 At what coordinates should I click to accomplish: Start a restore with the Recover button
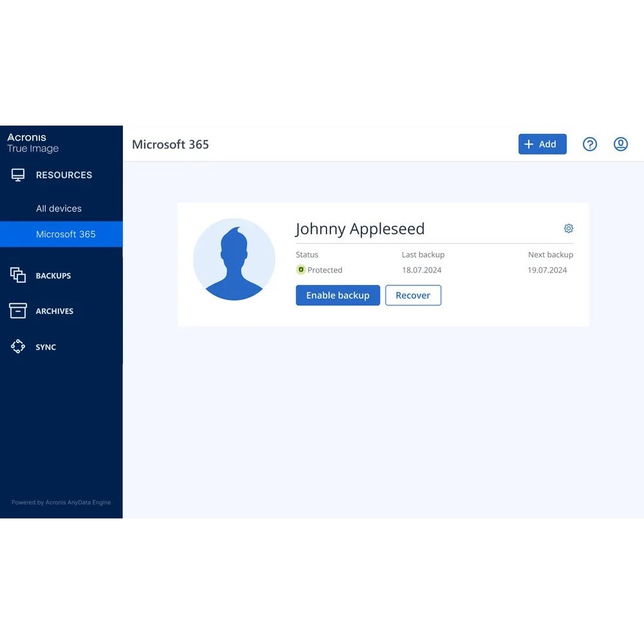click(413, 295)
